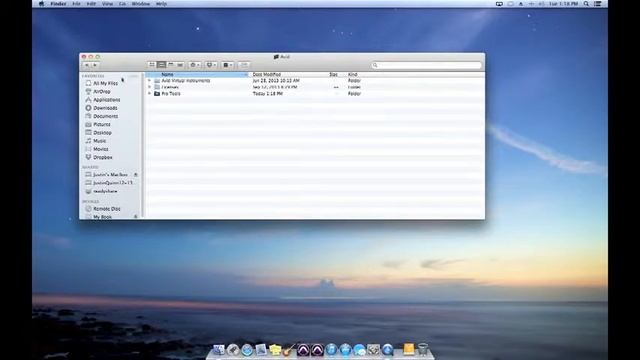Expand the Pro Tools folder

(149, 93)
